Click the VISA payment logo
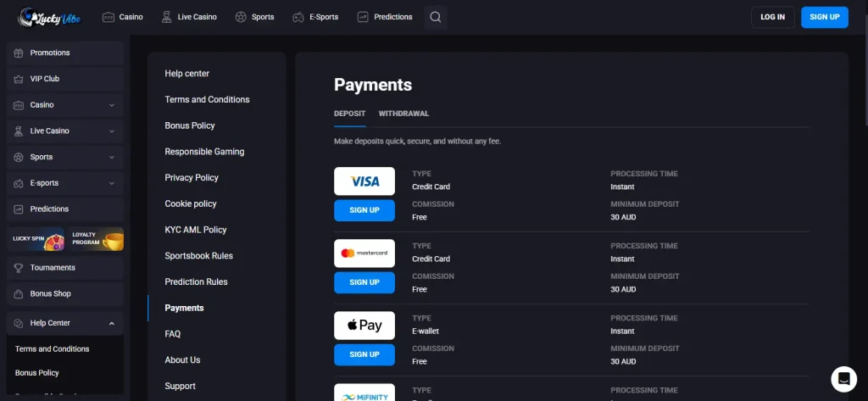Image resolution: width=868 pixels, height=401 pixels. (364, 181)
